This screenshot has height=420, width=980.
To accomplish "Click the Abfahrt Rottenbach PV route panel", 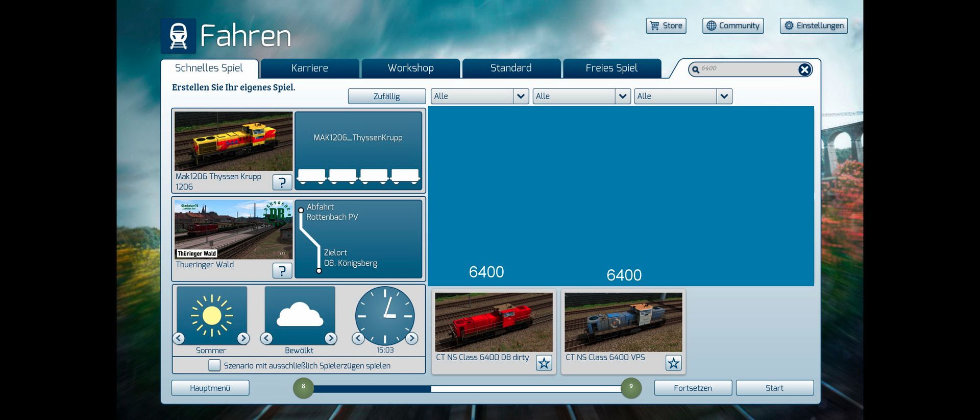I will (x=358, y=239).
